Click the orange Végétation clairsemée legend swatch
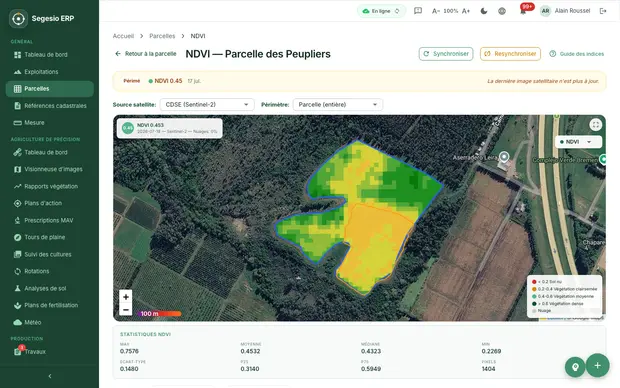The height and width of the screenshot is (388, 620). 534,289
